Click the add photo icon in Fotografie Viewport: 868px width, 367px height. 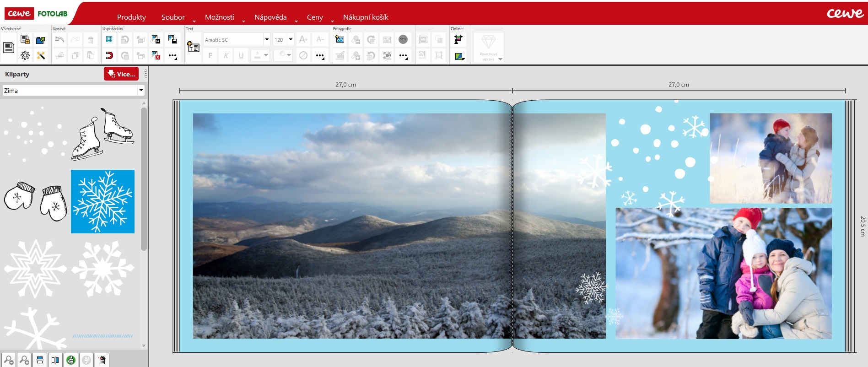pyautogui.click(x=340, y=39)
